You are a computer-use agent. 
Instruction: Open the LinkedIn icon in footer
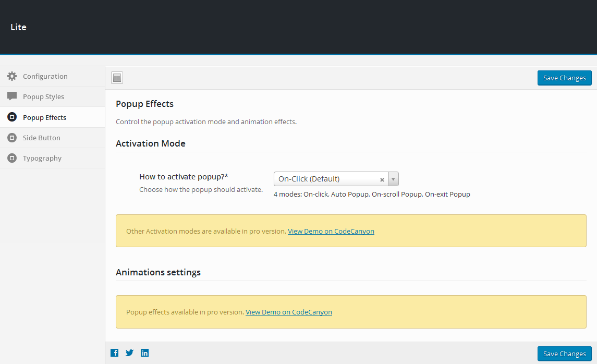[x=144, y=353]
